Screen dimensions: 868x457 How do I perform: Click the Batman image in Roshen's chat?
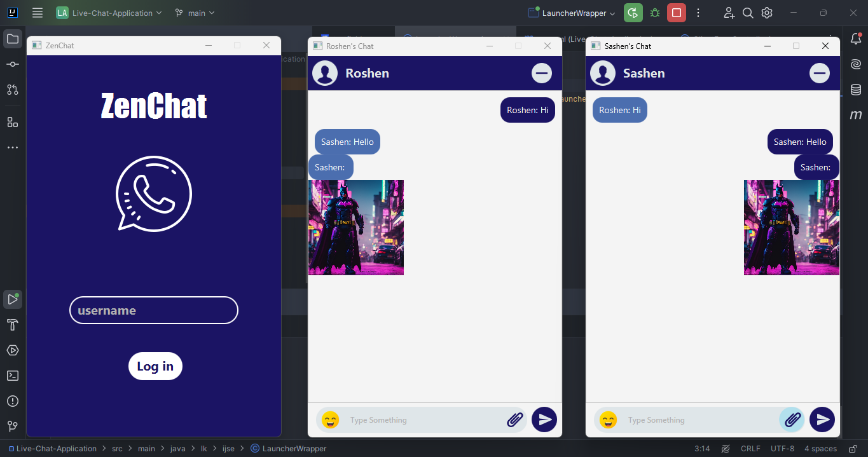point(356,228)
